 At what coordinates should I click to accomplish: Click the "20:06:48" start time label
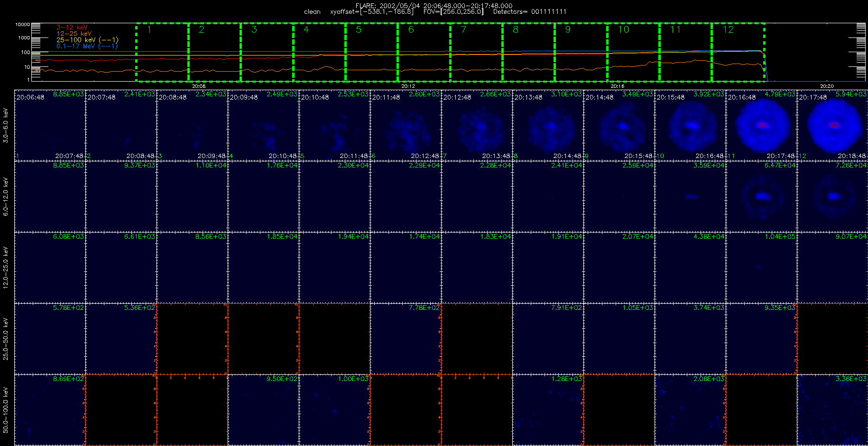tap(30, 97)
